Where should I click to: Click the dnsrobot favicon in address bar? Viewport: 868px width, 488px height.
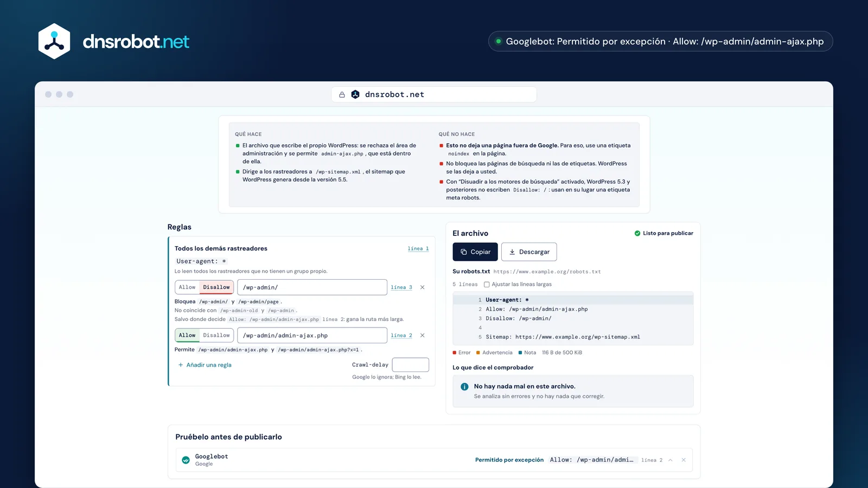tap(355, 94)
